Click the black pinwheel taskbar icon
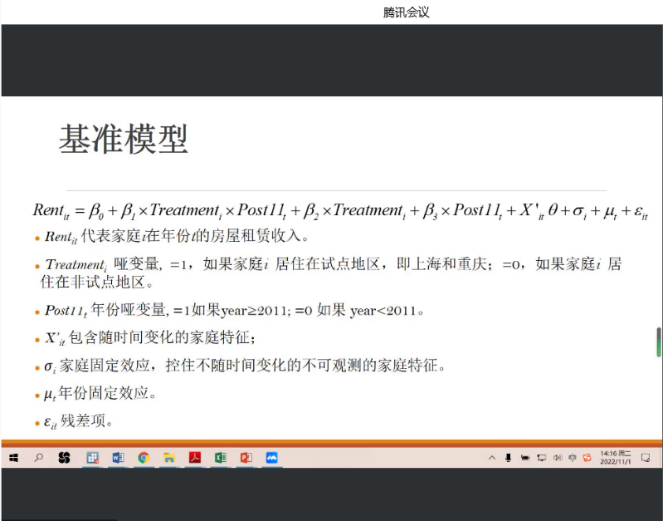Viewport: 663px width, 521px height. 65,457
